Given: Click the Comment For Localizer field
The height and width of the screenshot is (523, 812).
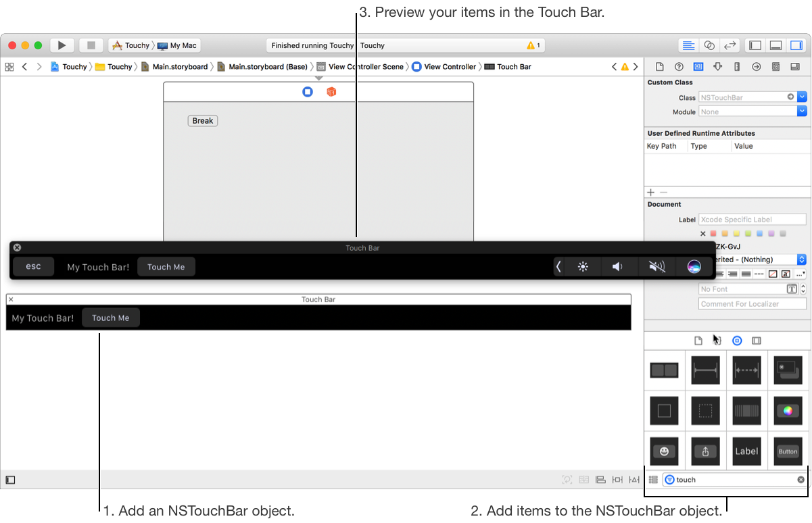Looking at the screenshot, I should [753, 304].
